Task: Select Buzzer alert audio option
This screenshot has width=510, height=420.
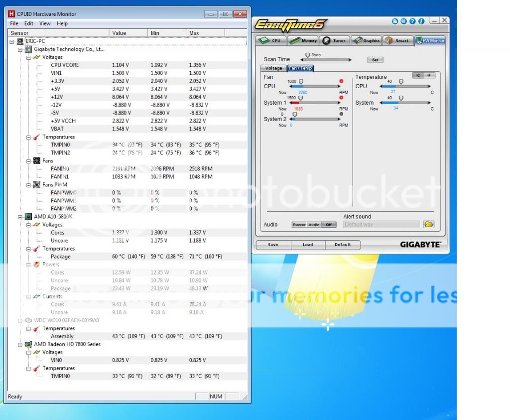Action: point(299,225)
